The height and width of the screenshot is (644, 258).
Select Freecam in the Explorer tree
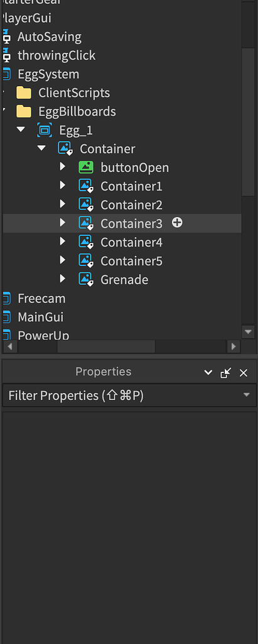click(41, 298)
